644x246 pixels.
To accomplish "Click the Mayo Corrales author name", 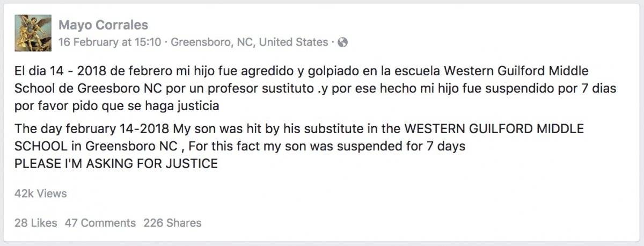I will [x=103, y=25].
